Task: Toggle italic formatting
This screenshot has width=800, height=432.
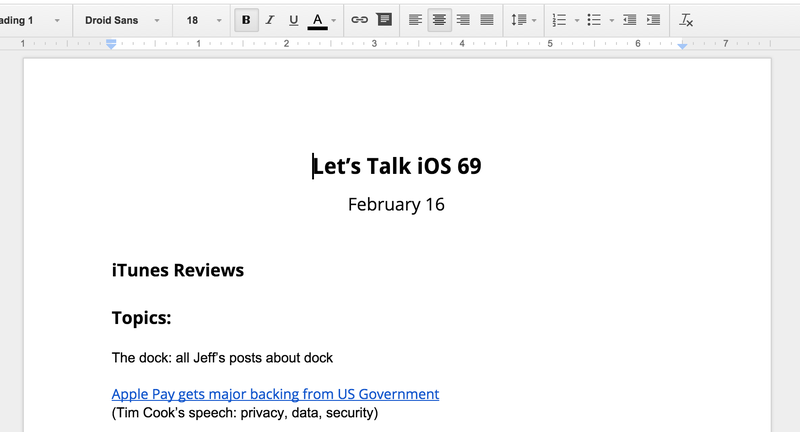Action: click(270, 20)
